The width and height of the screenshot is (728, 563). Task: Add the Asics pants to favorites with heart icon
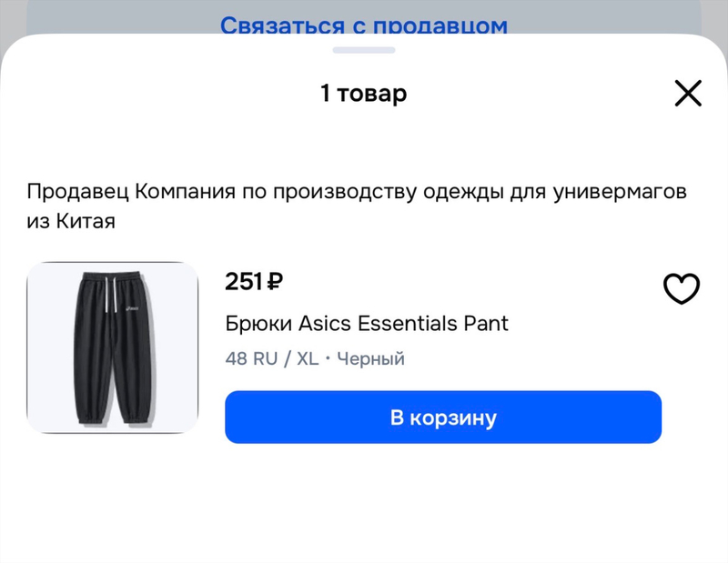(681, 288)
